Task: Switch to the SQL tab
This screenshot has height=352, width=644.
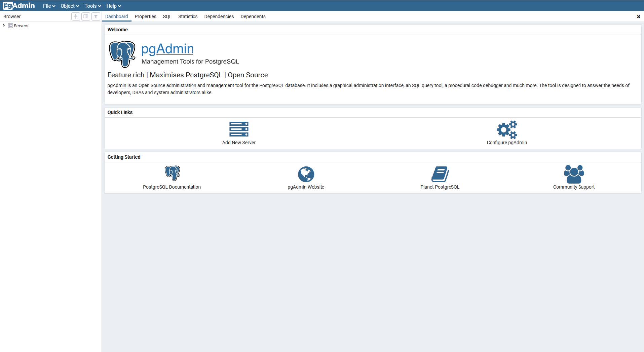Action: (x=167, y=16)
